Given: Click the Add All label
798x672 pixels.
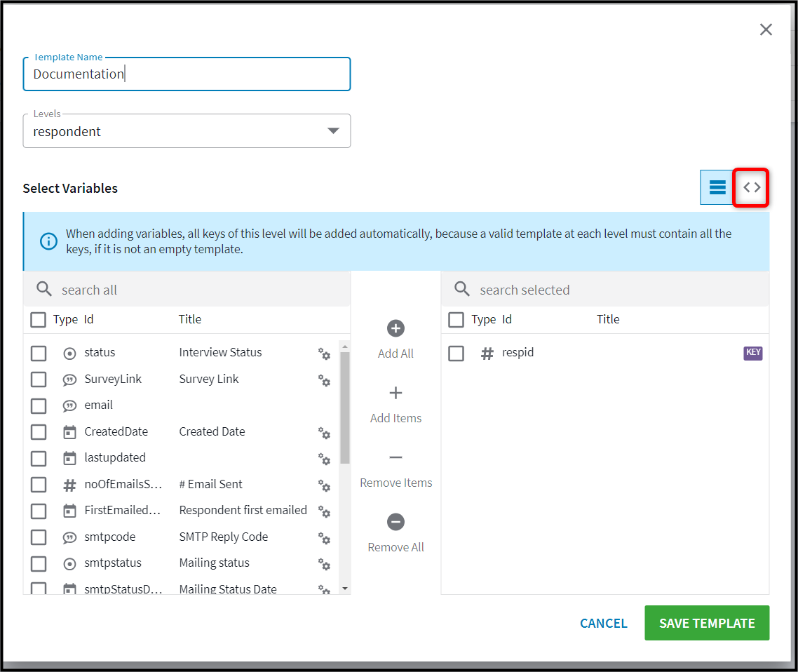Looking at the screenshot, I should pos(395,354).
